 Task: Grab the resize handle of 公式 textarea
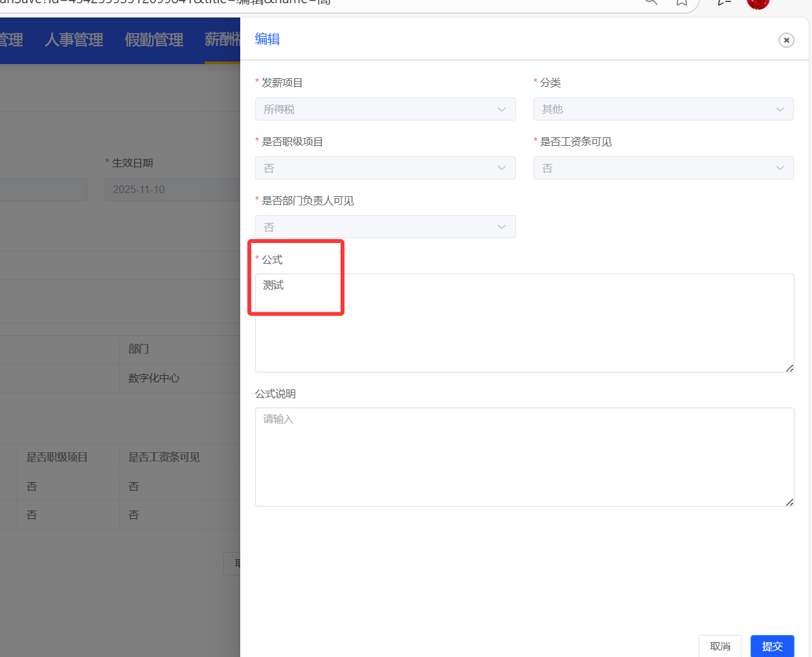coord(789,368)
